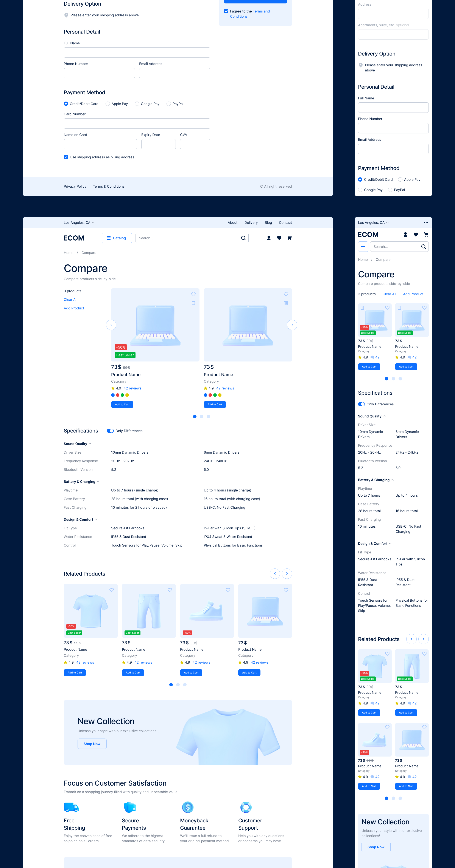Viewport: 455px width, 868px height.
Task: Open the Delivery navigation item
Action: click(x=251, y=222)
